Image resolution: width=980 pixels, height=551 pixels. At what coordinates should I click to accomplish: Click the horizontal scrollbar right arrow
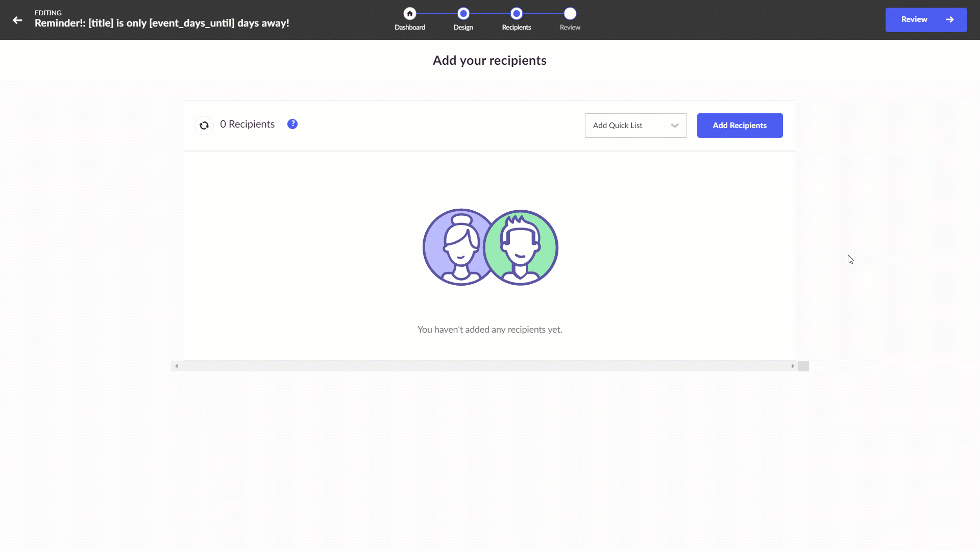pyautogui.click(x=793, y=366)
